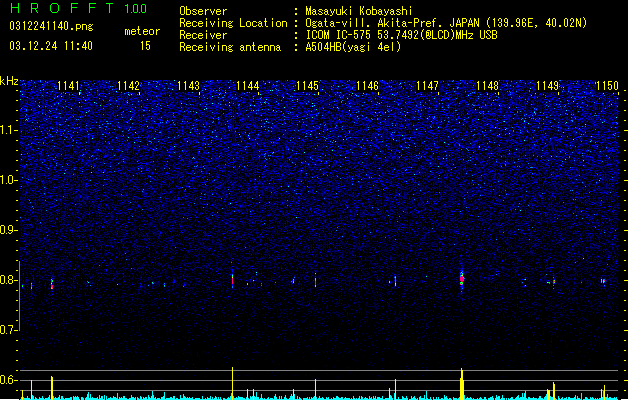
Task: Click the meteor echo right after 1145
Action: [315, 281]
